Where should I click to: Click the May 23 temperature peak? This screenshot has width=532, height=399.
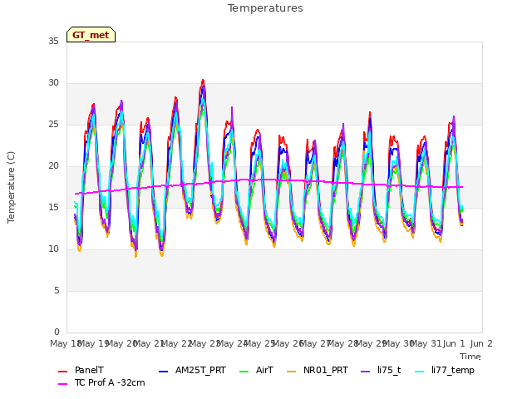203,80
